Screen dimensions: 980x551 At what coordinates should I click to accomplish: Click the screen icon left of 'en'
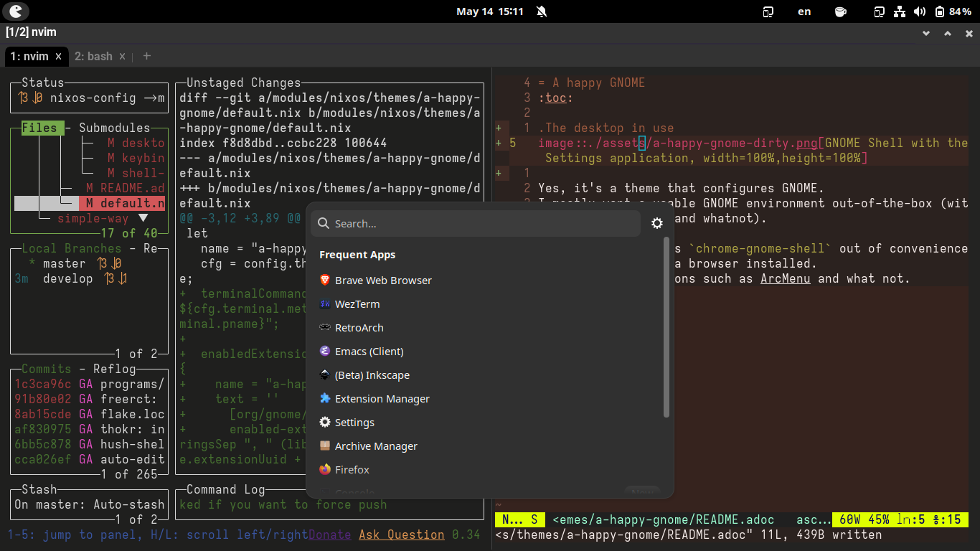tap(768, 11)
